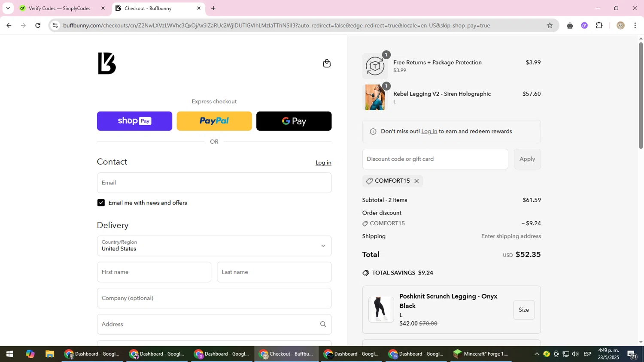Pay with Shop Pay express checkout
644x362 pixels.
click(134, 121)
